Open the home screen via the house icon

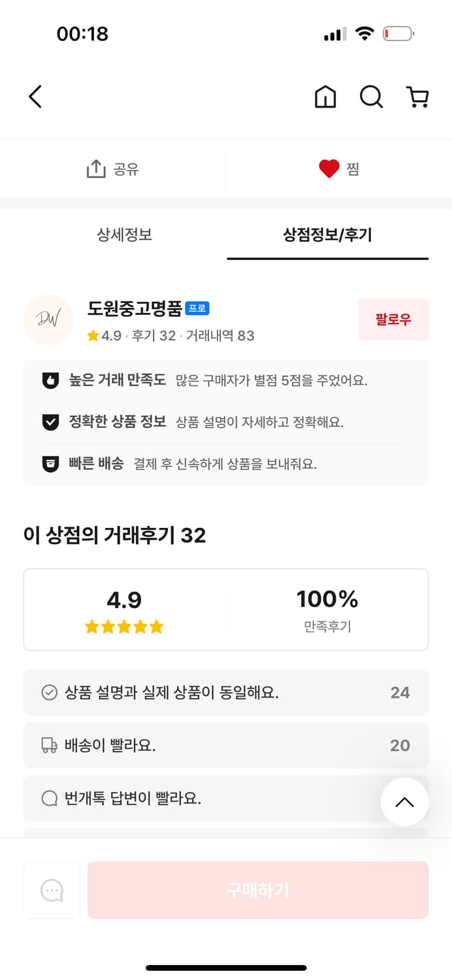coord(325,97)
